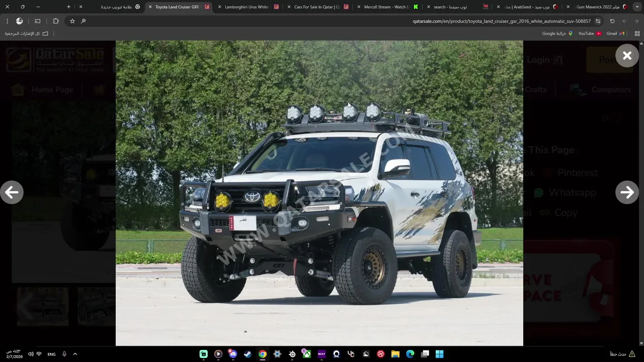The image size is (644, 362).
Task: Open the Cast media icon in toolbar
Action: 38,21
